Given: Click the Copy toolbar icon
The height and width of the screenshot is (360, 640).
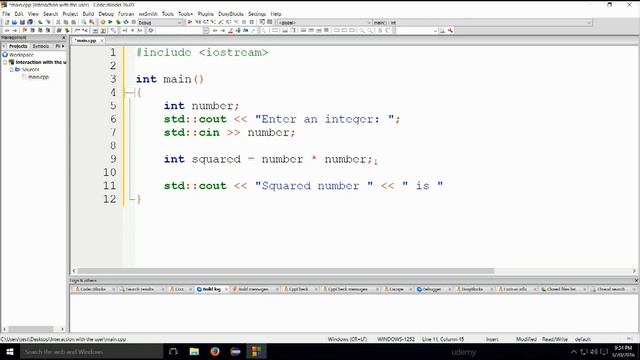Looking at the screenshot, I should [x=66, y=22].
